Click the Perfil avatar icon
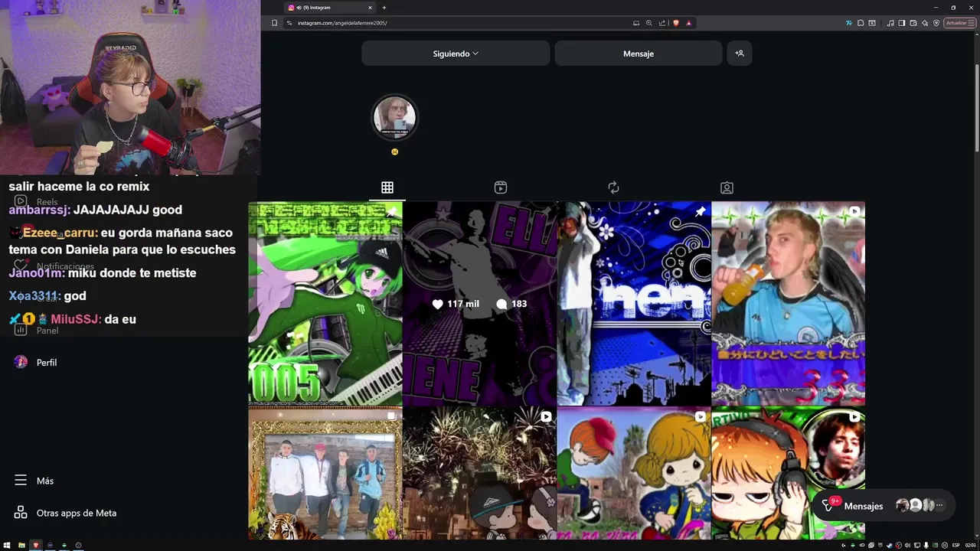 (21, 362)
